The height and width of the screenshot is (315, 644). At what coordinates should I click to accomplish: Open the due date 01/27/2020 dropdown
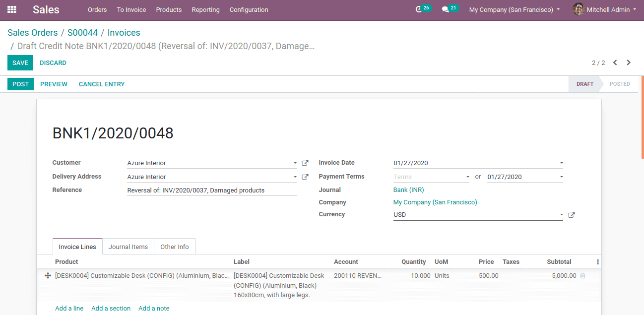point(561,177)
